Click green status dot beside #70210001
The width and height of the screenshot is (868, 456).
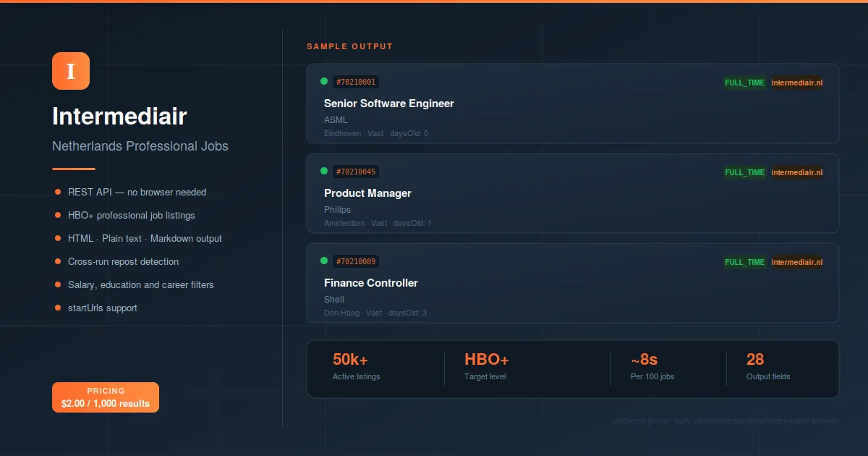click(x=324, y=81)
